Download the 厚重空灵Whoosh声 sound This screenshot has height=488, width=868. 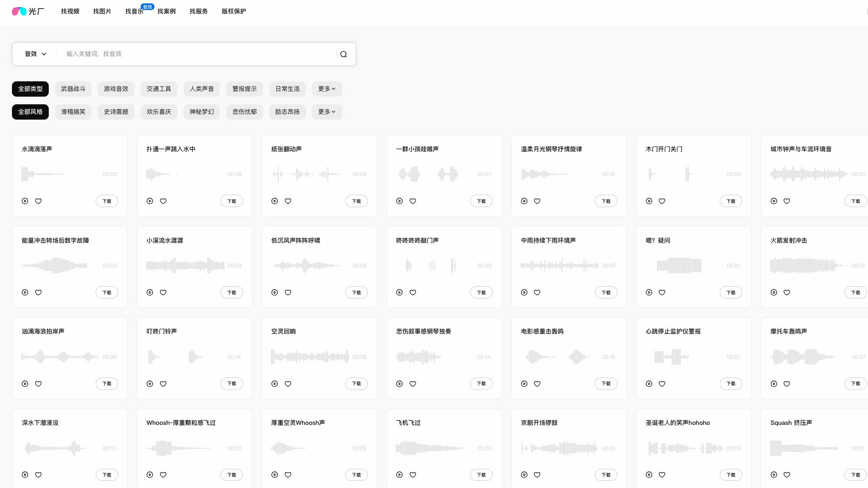click(x=356, y=475)
